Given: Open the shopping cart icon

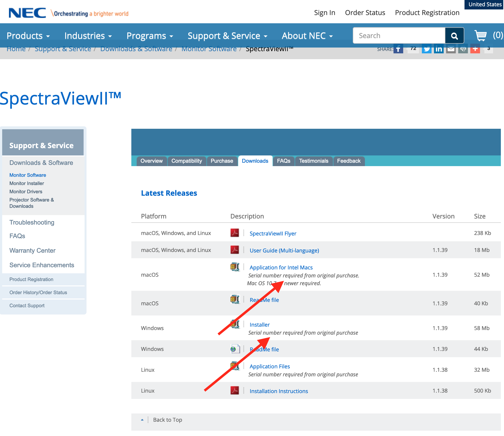Looking at the screenshot, I should tap(480, 36).
